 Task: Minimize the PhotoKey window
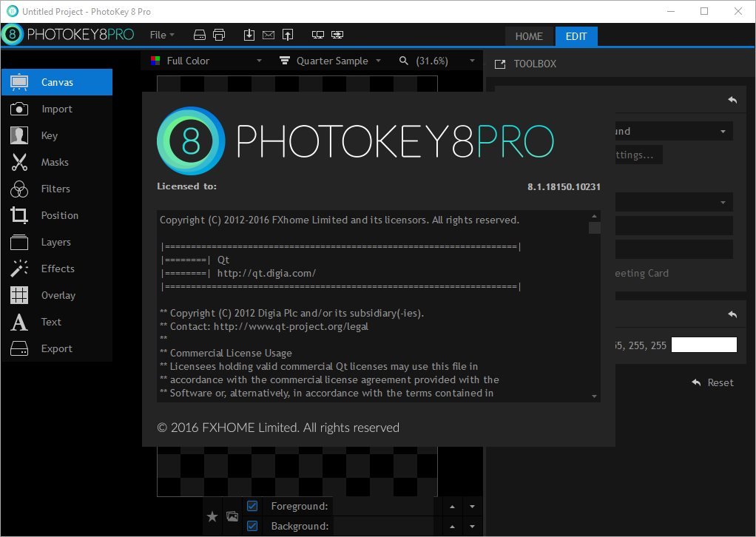point(671,11)
